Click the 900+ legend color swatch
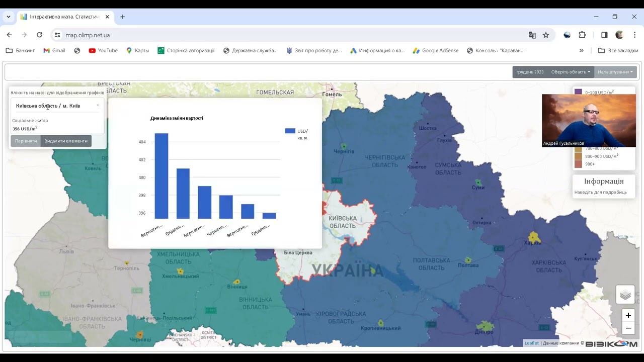Image resolution: width=644 pixels, height=362 pixels. pyautogui.click(x=578, y=164)
